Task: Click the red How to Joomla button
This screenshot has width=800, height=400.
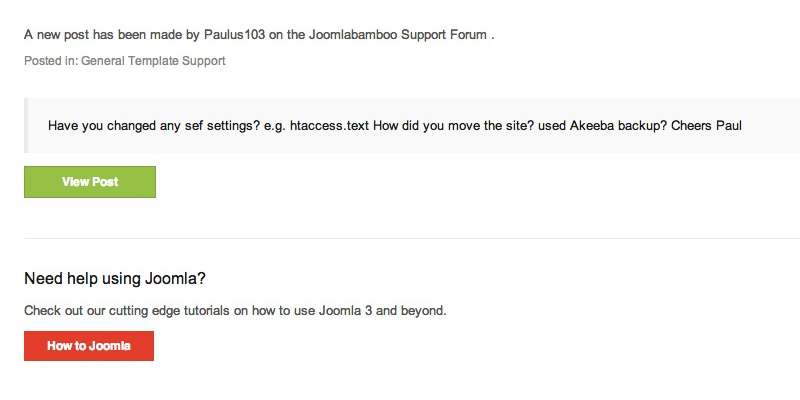Action: click(x=89, y=345)
